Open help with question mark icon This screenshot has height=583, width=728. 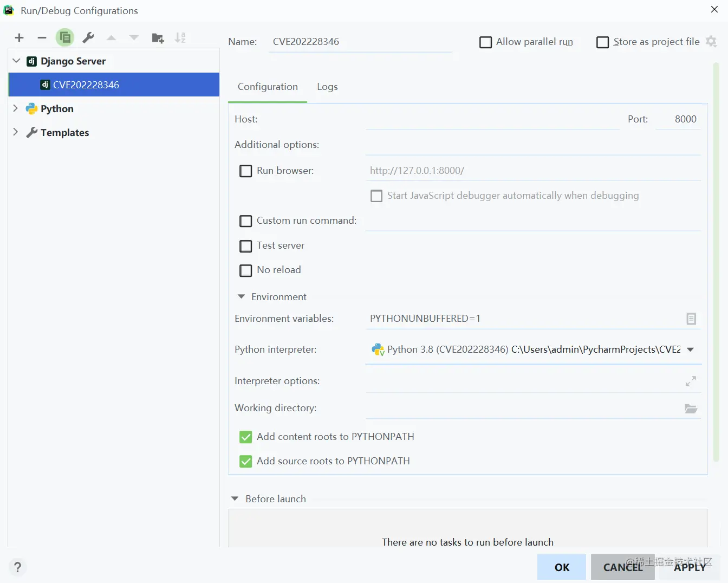pos(17,567)
